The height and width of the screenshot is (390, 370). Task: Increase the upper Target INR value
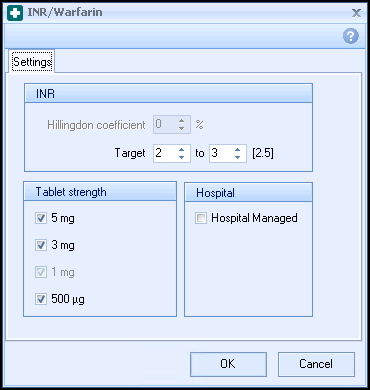pyautogui.click(x=237, y=150)
